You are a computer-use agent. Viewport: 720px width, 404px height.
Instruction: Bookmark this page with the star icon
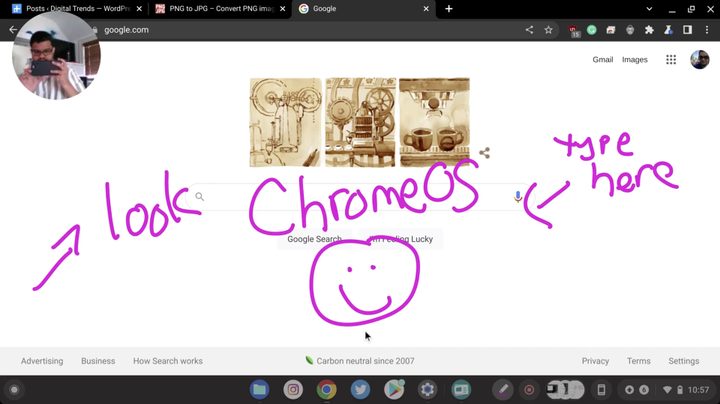click(548, 30)
